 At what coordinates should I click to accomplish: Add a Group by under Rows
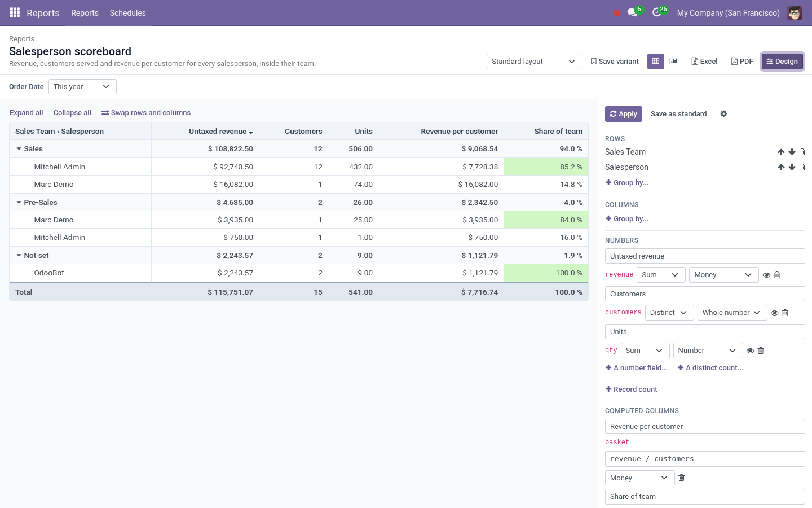tap(626, 183)
